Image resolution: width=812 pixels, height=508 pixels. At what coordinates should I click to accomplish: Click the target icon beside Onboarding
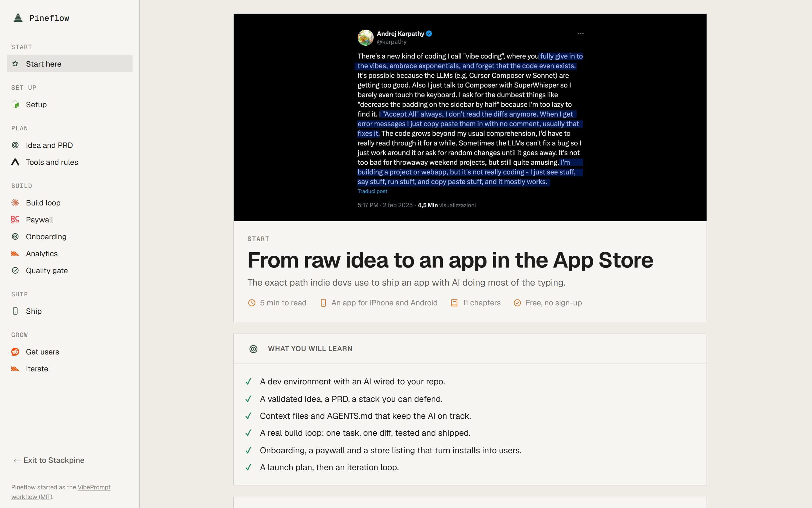point(15,237)
